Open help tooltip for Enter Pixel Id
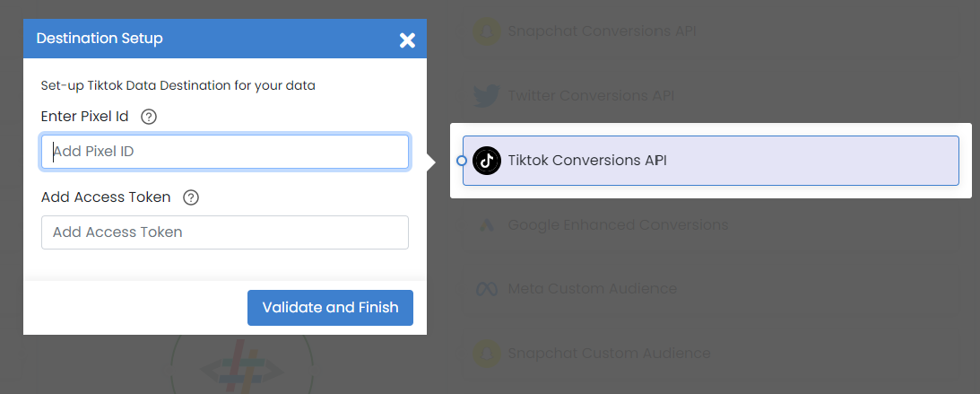The width and height of the screenshot is (980, 394). [x=149, y=117]
